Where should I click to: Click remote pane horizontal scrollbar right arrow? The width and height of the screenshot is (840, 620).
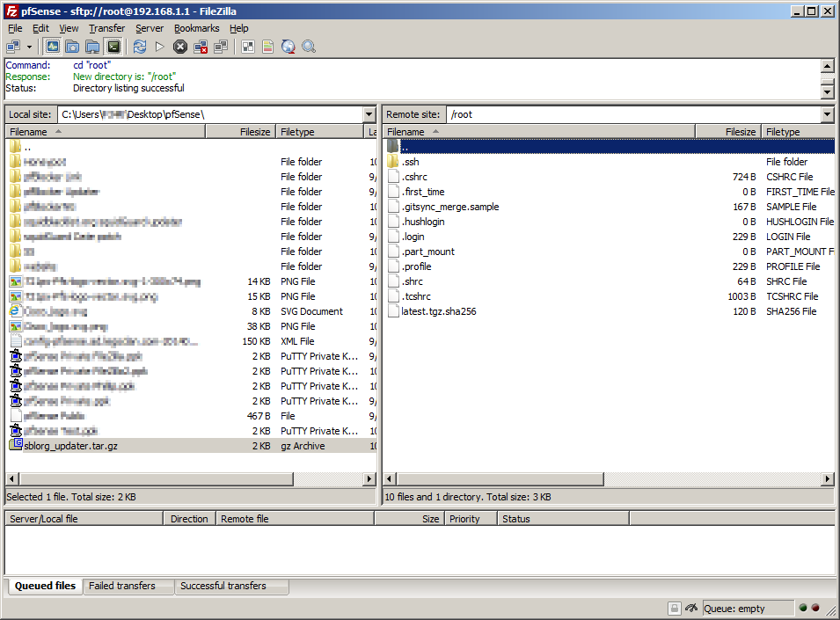[828, 478]
